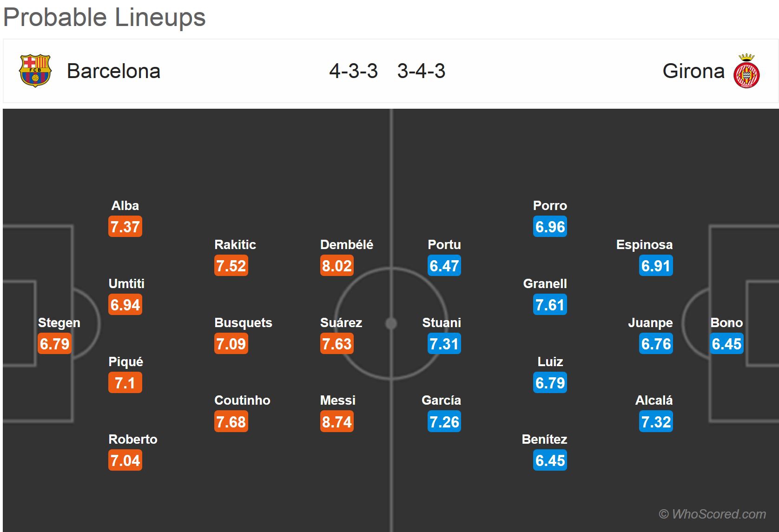Click the Barcelona club crest icon

(35, 71)
